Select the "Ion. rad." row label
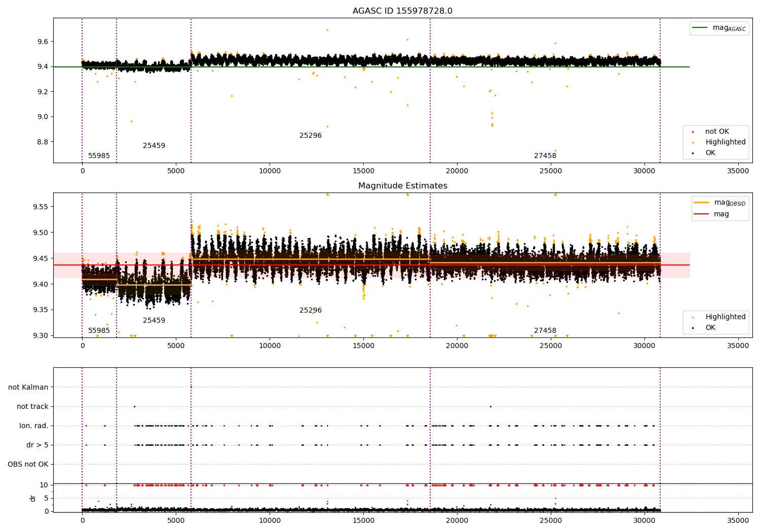This screenshot has height=532, width=760. 34,426
